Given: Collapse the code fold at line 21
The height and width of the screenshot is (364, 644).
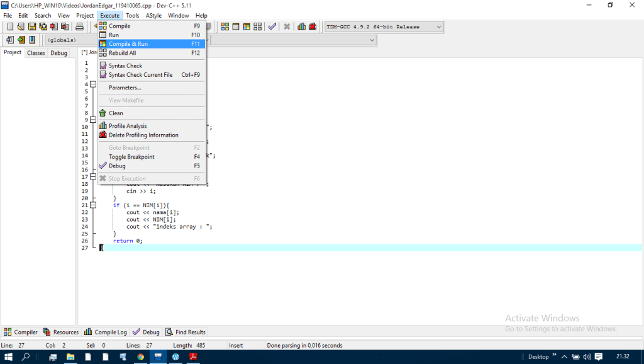Looking at the screenshot, I should pyautogui.click(x=93, y=205).
